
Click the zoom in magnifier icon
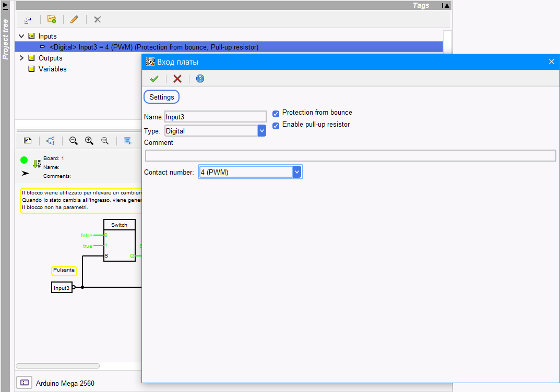pyautogui.click(x=89, y=141)
